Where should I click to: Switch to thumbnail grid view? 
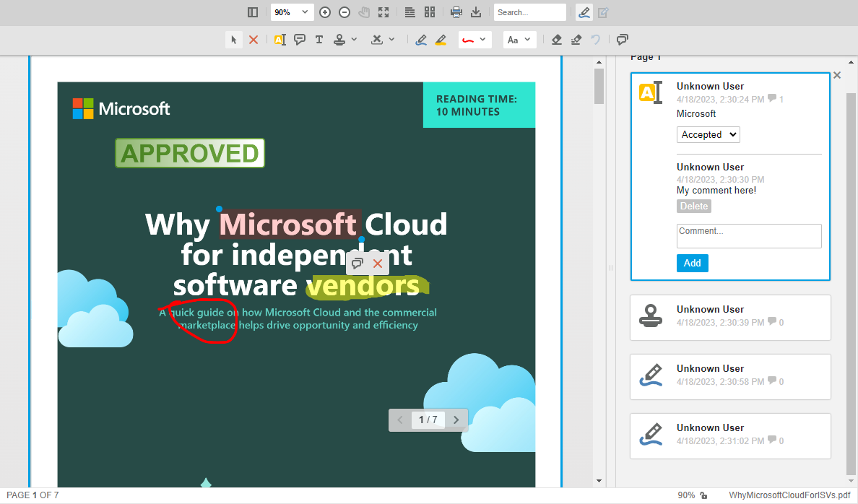tap(430, 12)
